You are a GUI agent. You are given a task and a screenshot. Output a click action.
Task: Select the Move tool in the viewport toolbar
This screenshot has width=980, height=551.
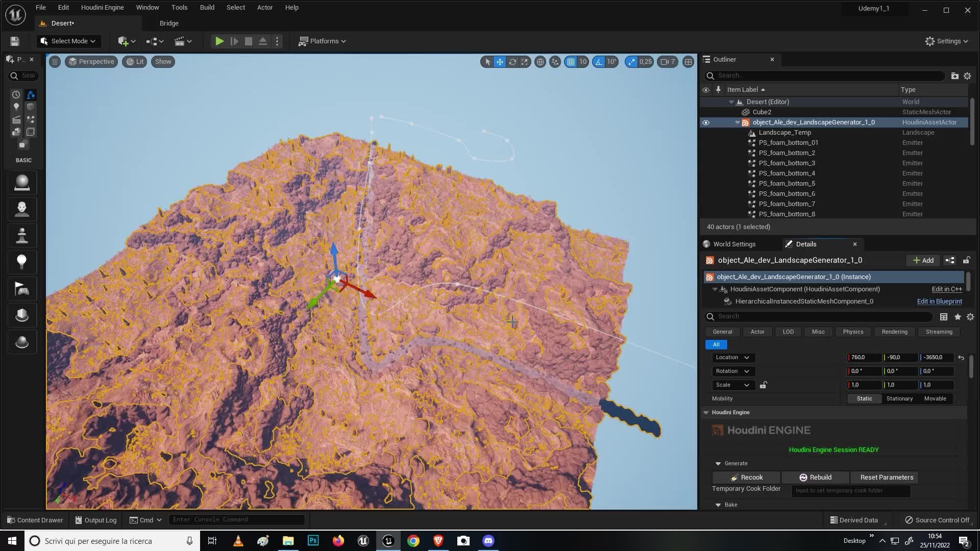499,62
